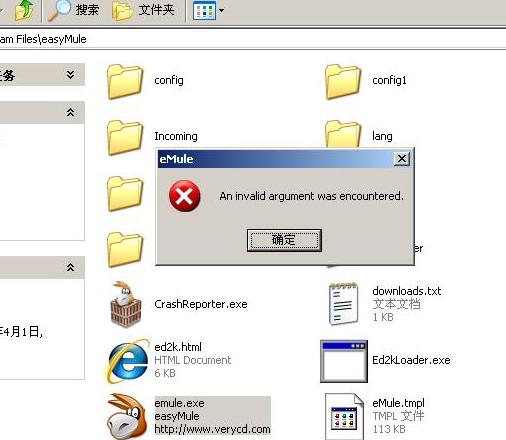Click the config1 folder name

coord(389,80)
